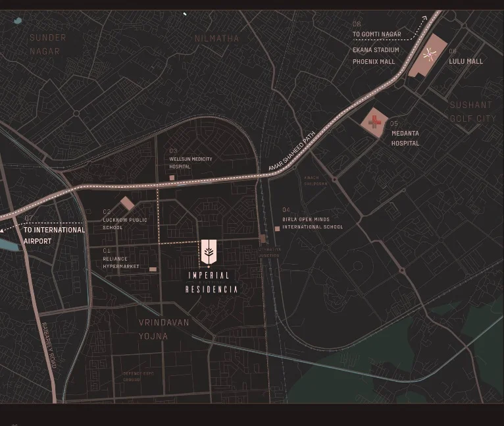Select the 'To Gomti Nagar' label
This screenshot has height=426, width=504.
pos(376,34)
